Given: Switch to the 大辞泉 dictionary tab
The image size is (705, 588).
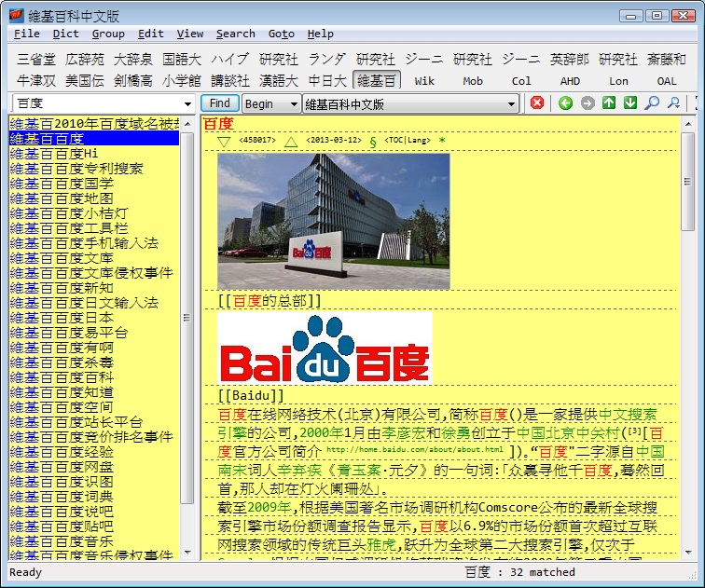Looking at the screenshot, I should 133,60.
